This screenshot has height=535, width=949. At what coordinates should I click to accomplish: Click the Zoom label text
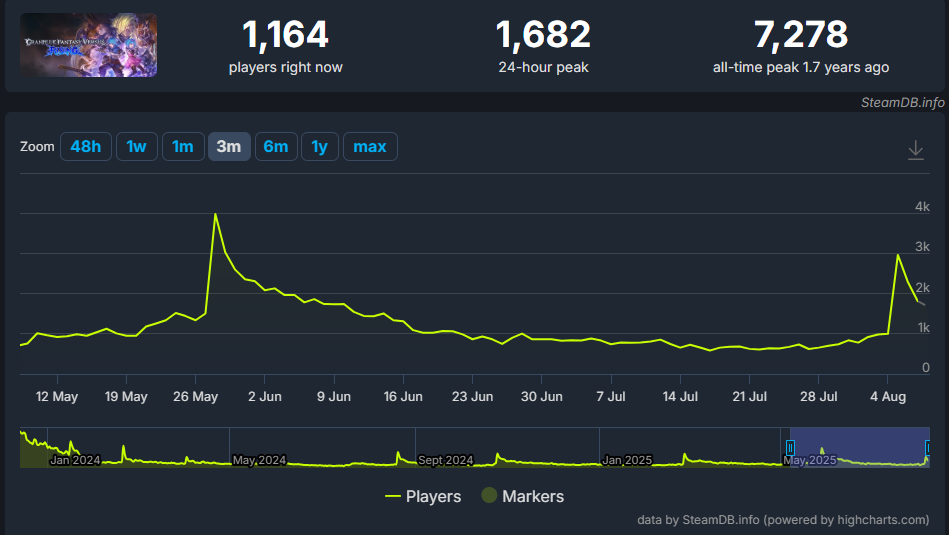point(37,146)
